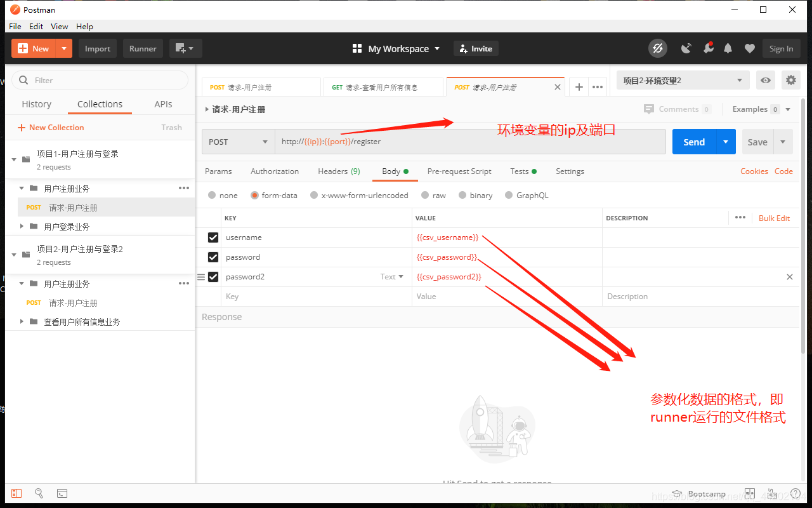This screenshot has height=508, width=812.
Task: Open first 用户注册业务 folder more options
Action: (184, 188)
